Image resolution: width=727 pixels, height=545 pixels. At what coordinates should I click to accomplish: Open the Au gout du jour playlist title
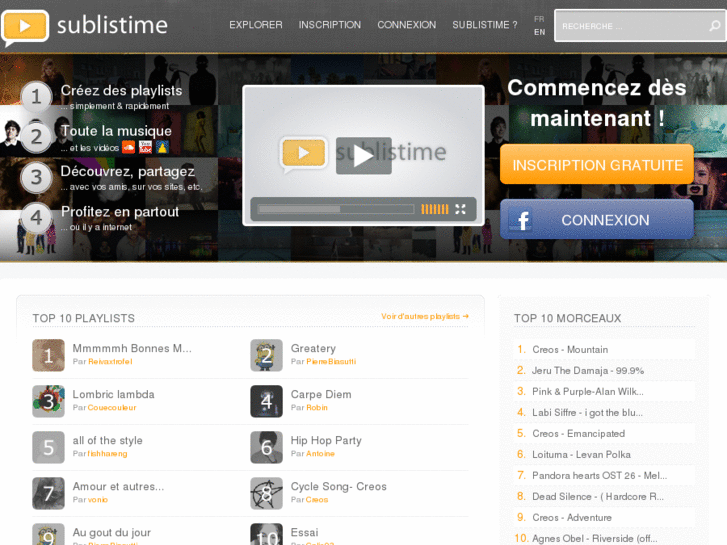pos(112,532)
